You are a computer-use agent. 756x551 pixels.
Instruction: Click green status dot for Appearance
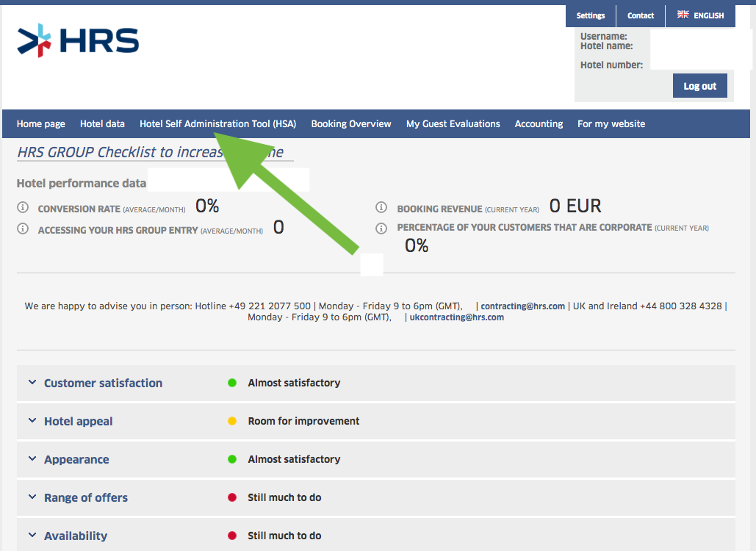[232, 459]
